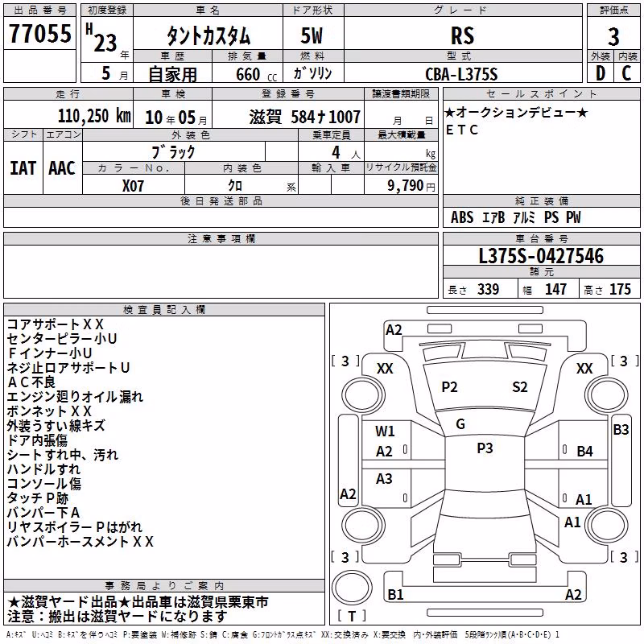Click the grade value RS

[462, 35]
